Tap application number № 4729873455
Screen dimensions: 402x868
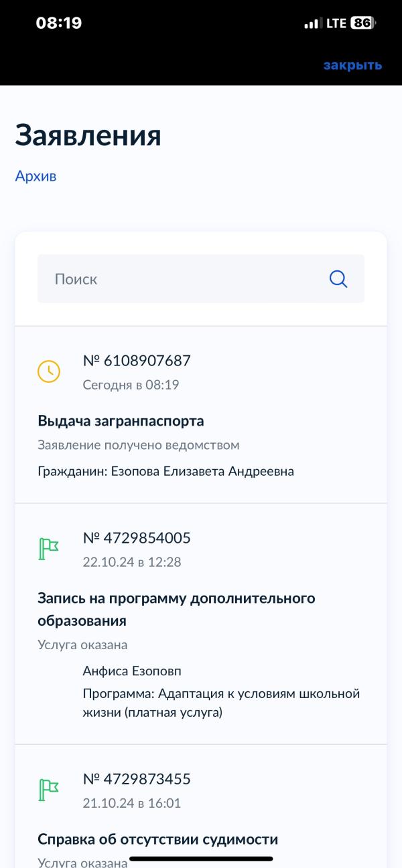(137, 779)
